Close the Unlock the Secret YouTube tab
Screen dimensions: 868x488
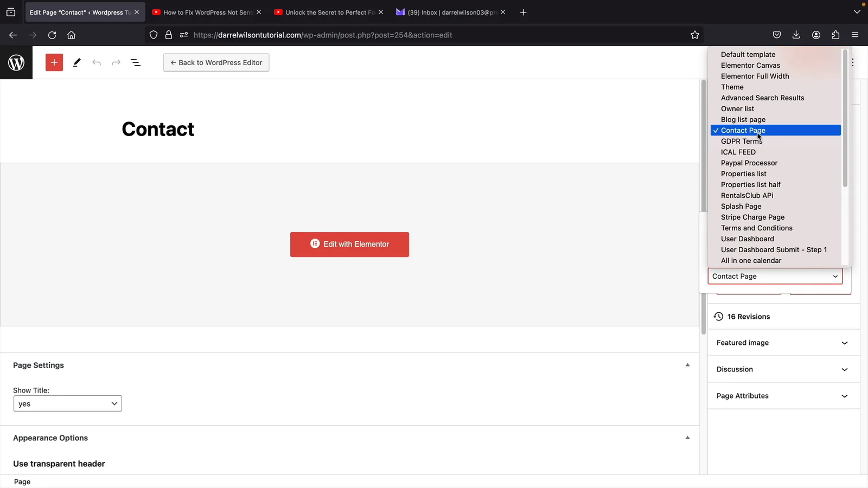(x=381, y=12)
